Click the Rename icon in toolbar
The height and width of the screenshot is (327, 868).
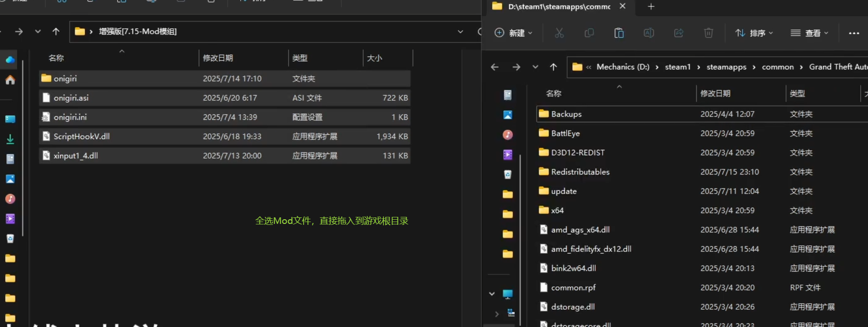point(649,33)
